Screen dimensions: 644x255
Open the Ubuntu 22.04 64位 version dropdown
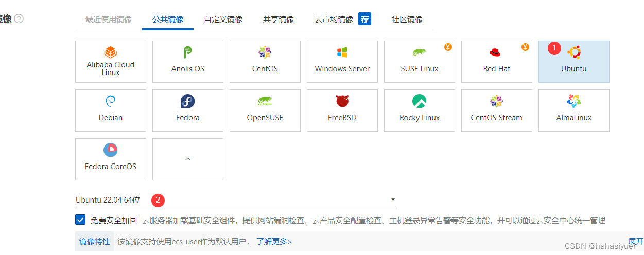pos(236,200)
